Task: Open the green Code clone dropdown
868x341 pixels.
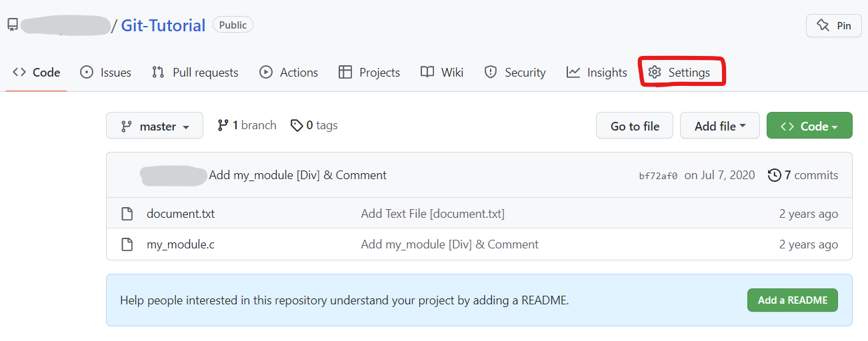Action: click(809, 125)
